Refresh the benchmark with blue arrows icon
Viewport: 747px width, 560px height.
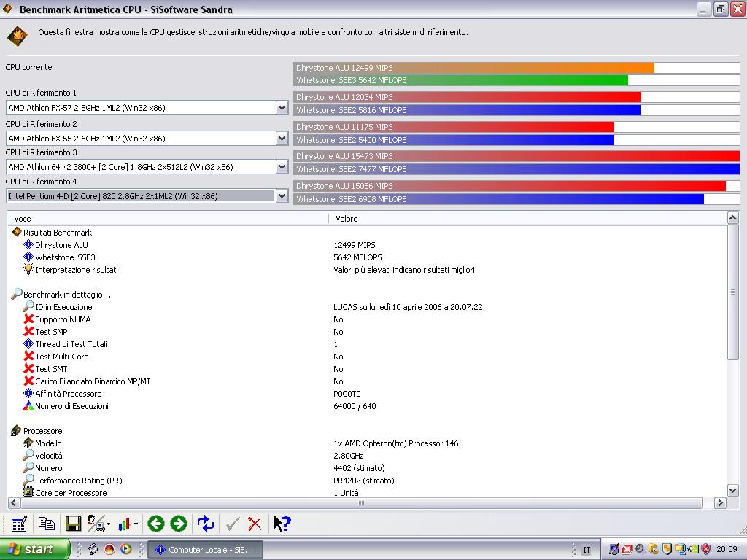[x=205, y=524]
